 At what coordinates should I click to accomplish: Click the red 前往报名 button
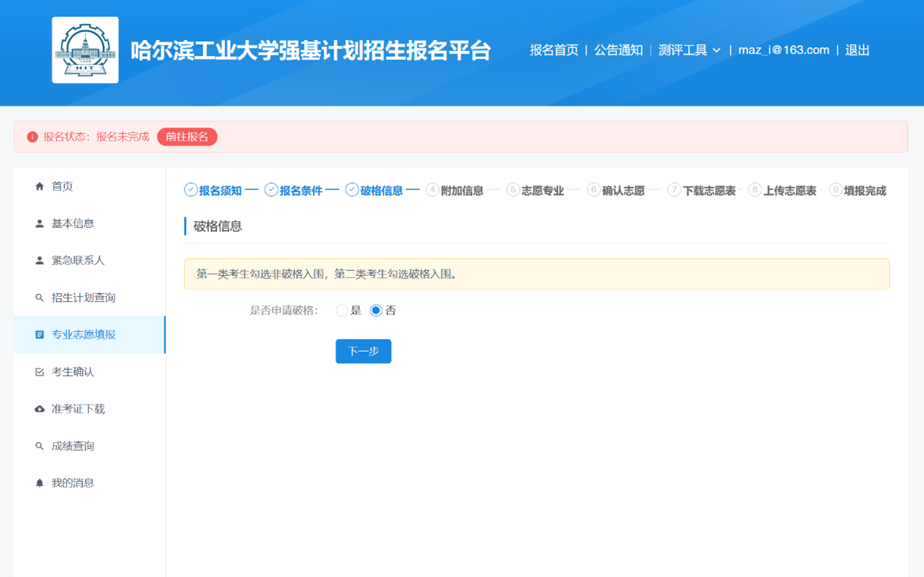[x=187, y=137]
